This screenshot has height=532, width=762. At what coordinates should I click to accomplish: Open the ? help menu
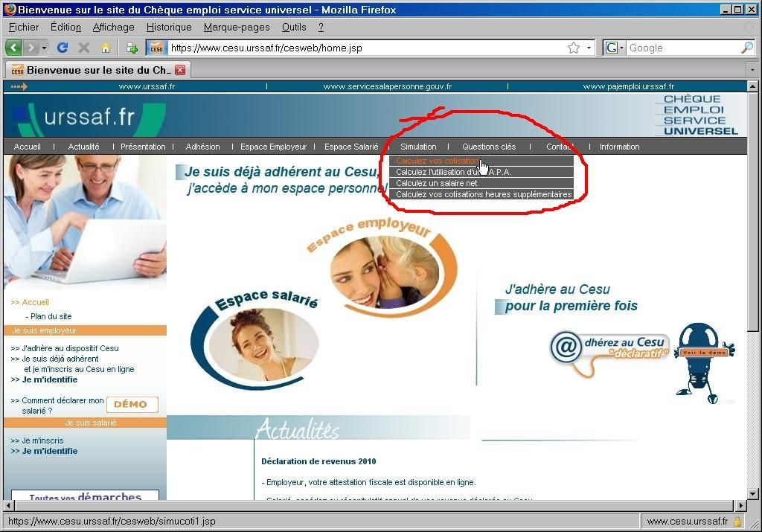321,28
